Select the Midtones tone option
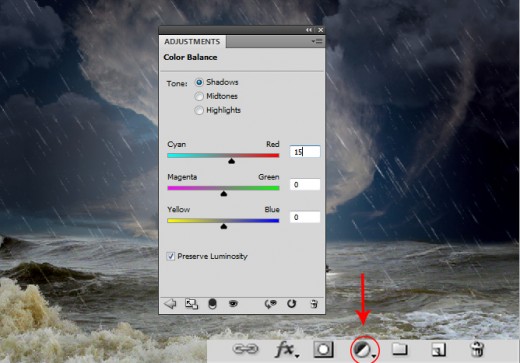Viewport: 520px width, 363px height. (199, 96)
